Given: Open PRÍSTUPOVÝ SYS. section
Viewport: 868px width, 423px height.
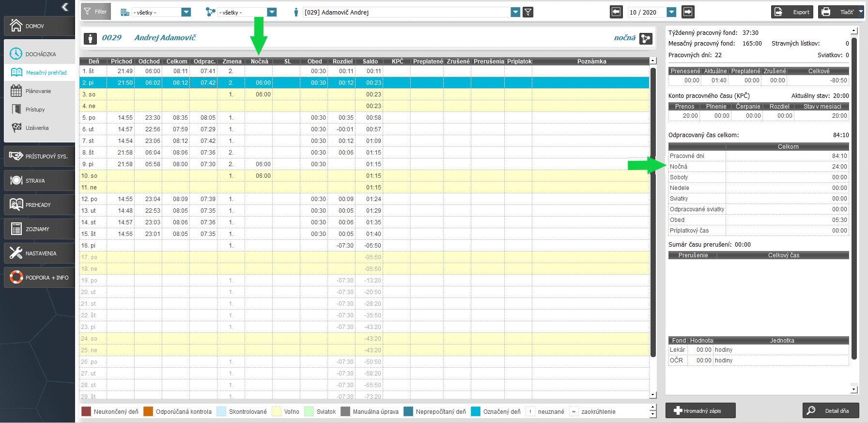Looking at the screenshot, I should click(39, 157).
